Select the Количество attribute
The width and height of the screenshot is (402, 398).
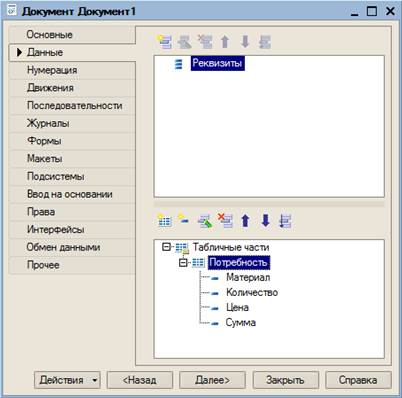pos(252,293)
